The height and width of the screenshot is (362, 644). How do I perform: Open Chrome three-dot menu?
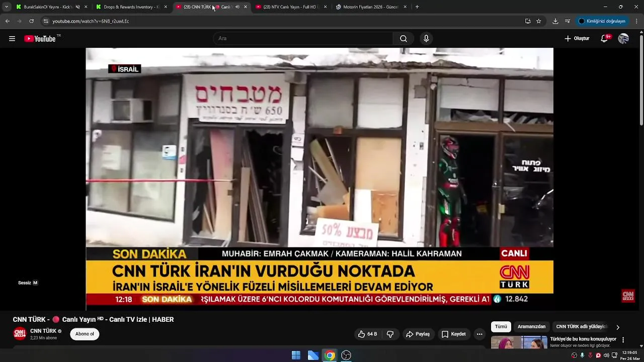(636, 21)
